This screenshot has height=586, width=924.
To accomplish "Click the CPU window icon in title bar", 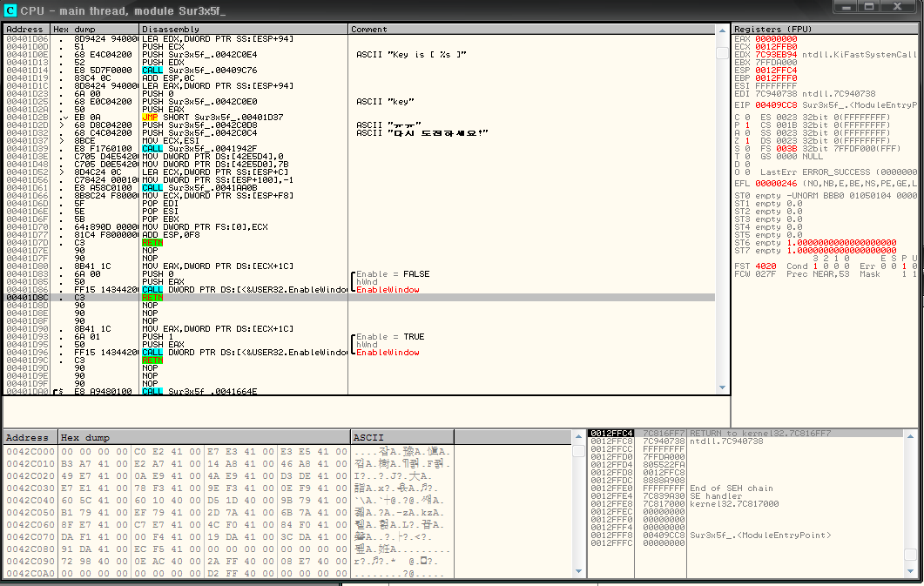I will click(10, 10).
